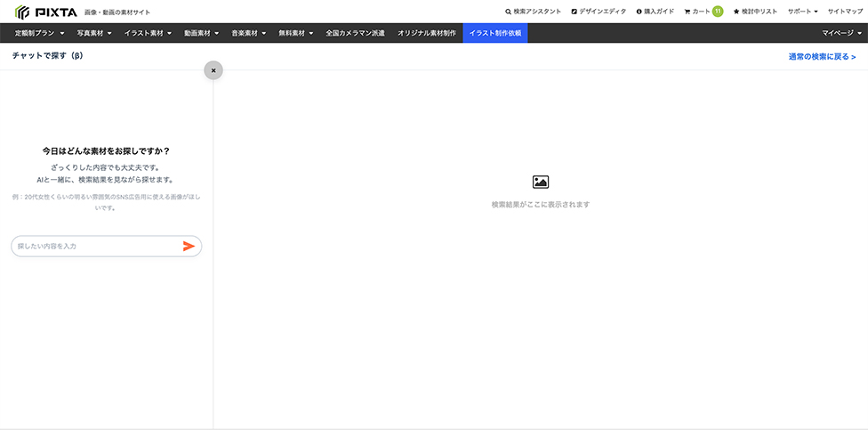Expand 動画素材 menu
Image resolution: width=868 pixels, height=430 pixels.
202,33
